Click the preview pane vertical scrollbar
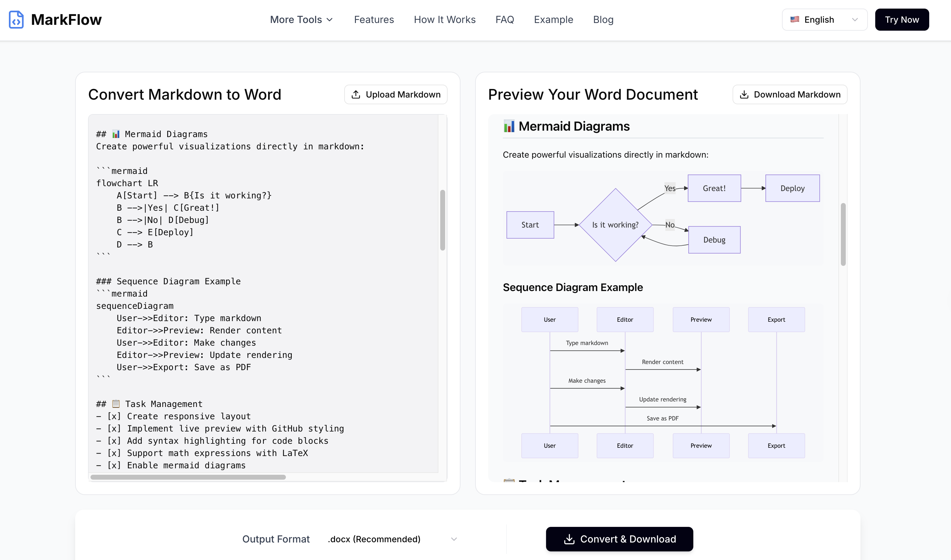951x560 pixels. (843, 234)
